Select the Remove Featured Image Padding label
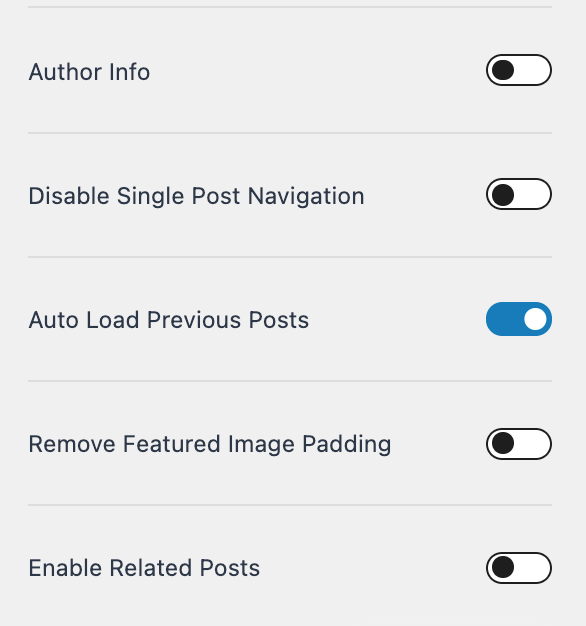 (210, 444)
